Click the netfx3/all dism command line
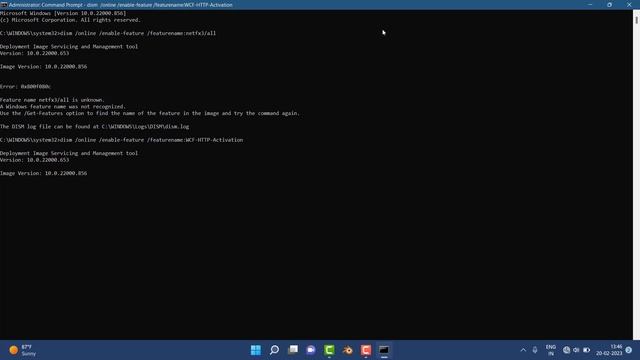The image size is (640, 360). 108,33
